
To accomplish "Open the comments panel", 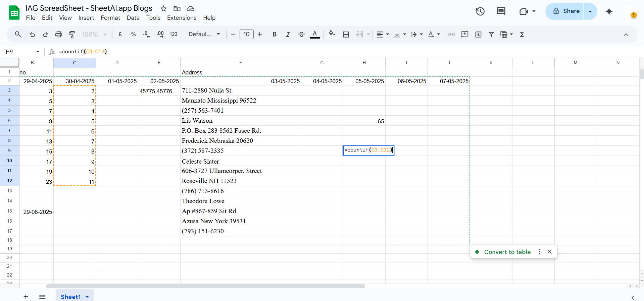I will click(x=501, y=11).
